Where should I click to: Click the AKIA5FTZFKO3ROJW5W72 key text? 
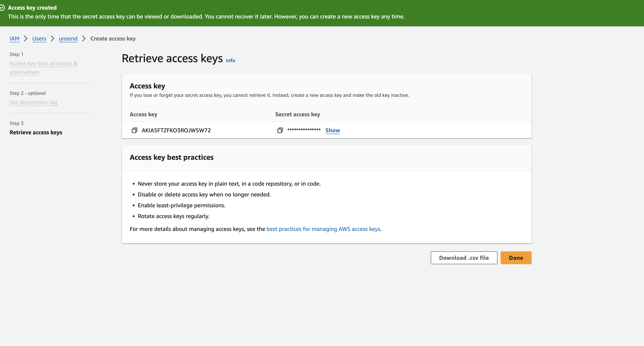(x=176, y=130)
